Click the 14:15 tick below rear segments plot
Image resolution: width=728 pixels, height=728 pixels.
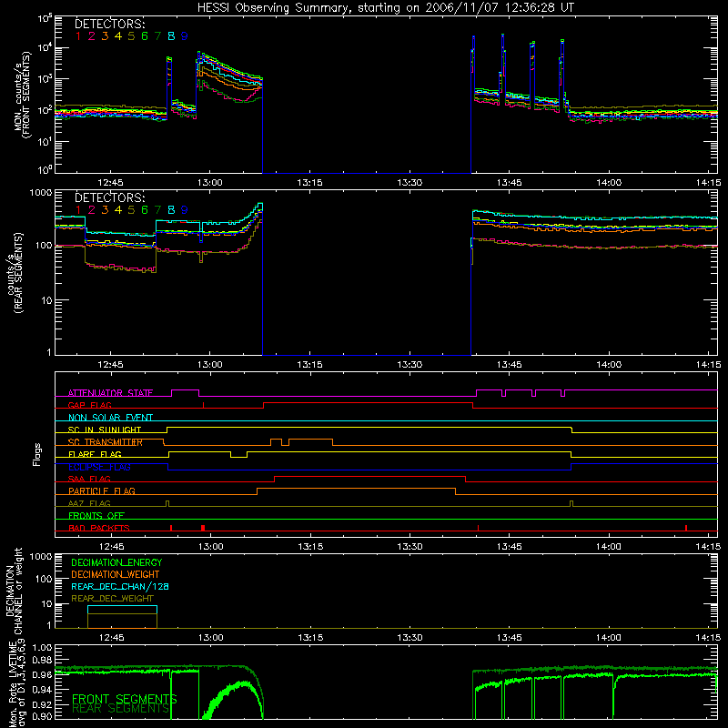(x=709, y=365)
